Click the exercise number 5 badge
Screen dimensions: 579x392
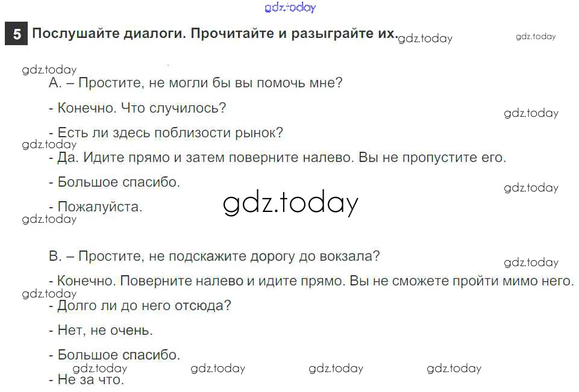(x=16, y=34)
